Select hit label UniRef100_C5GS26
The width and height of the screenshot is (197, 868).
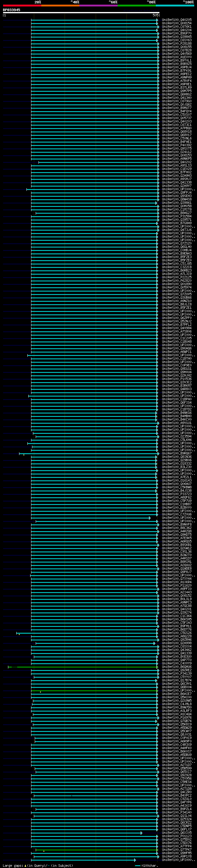click(177, 633)
